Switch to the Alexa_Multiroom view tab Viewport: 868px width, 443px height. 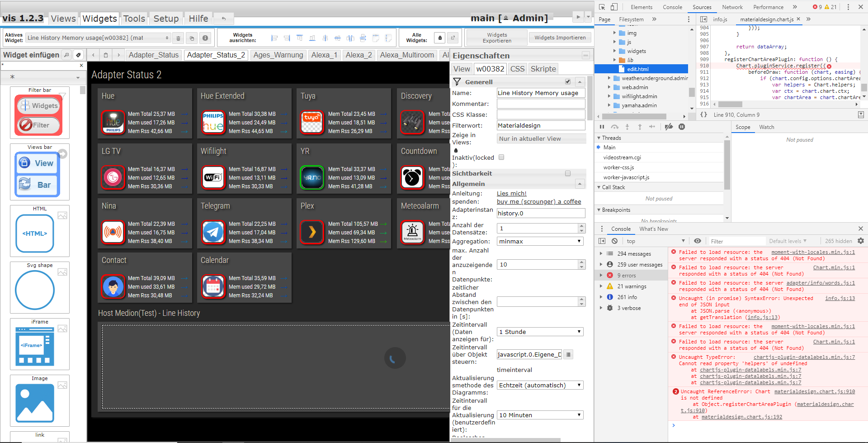pyautogui.click(x=407, y=55)
